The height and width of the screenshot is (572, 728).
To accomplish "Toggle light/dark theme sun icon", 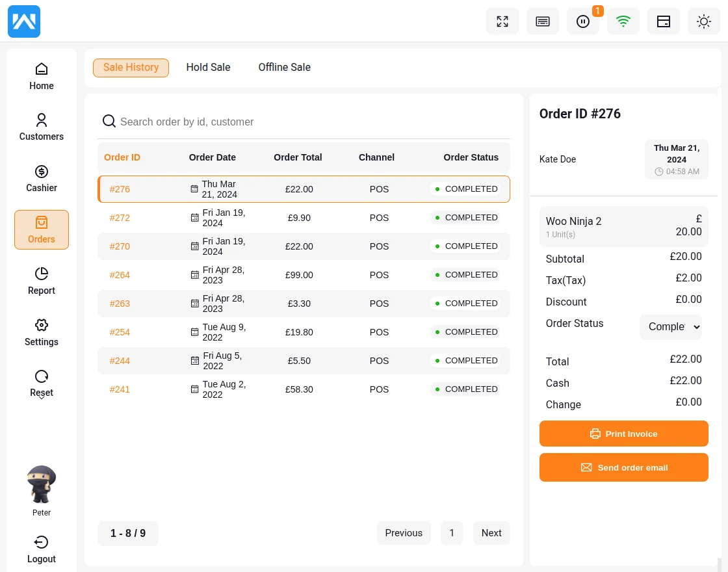I will point(704,21).
